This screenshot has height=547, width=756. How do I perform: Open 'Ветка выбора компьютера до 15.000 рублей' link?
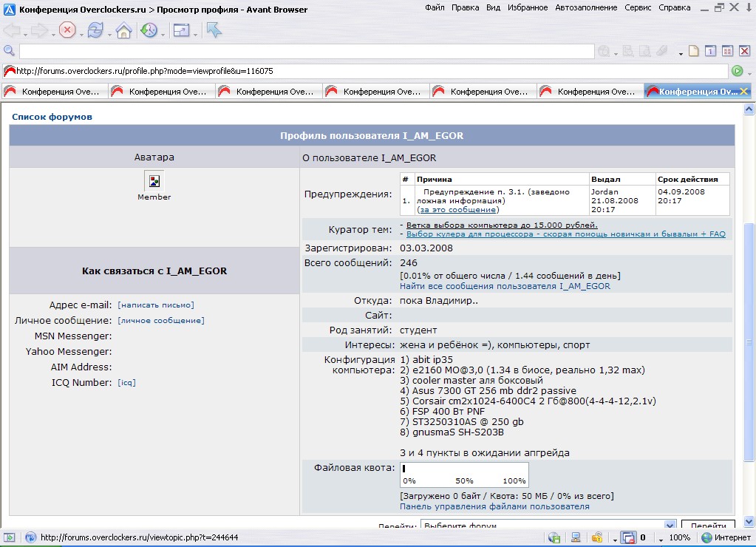tap(502, 225)
